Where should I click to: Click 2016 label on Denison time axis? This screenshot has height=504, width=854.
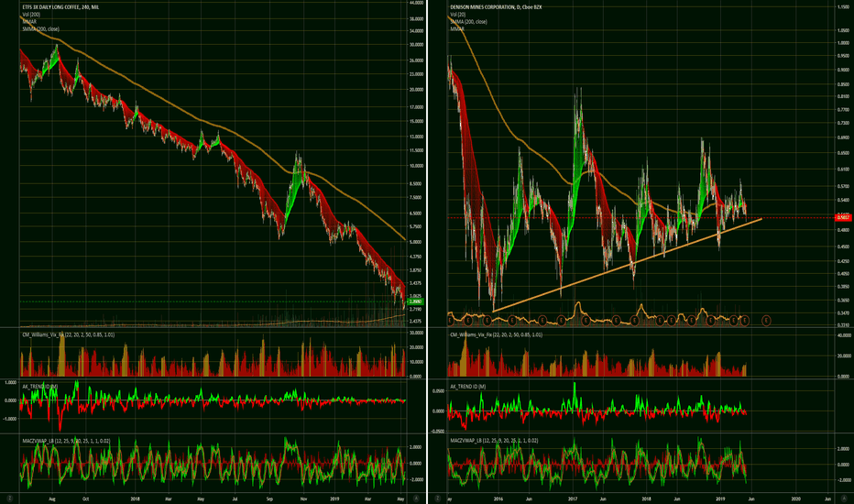[x=498, y=499]
